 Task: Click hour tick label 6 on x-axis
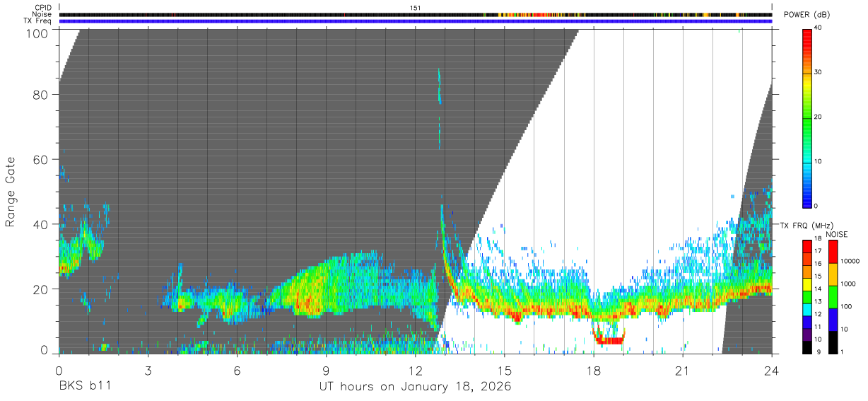coord(237,370)
